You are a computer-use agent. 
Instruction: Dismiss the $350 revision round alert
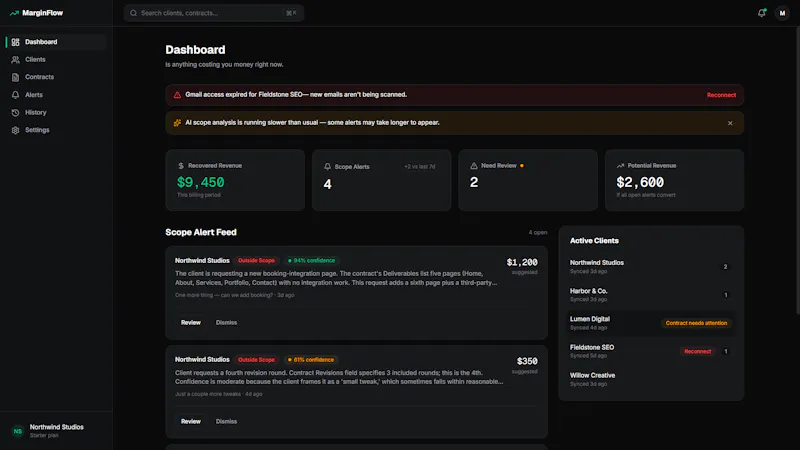click(226, 421)
